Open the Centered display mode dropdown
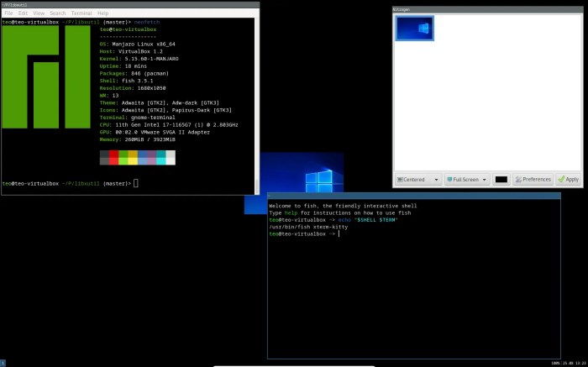Viewport: 588px width, 367px height. tap(419, 179)
